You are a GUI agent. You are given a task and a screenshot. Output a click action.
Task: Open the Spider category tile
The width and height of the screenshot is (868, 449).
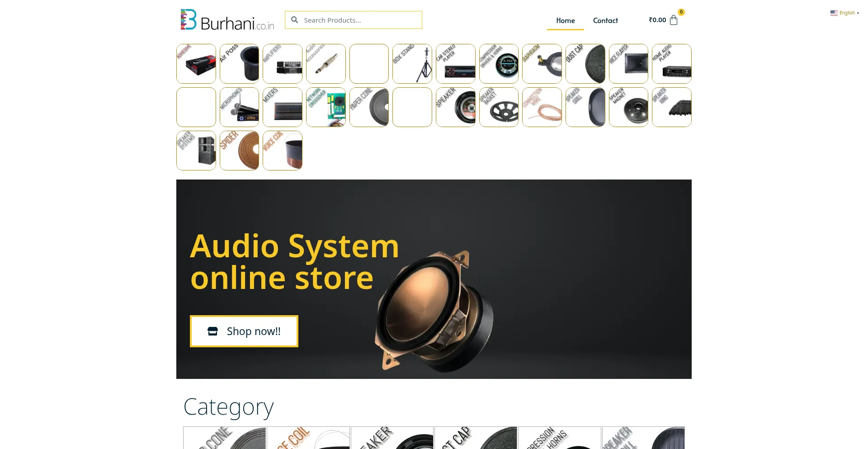point(239,151)
